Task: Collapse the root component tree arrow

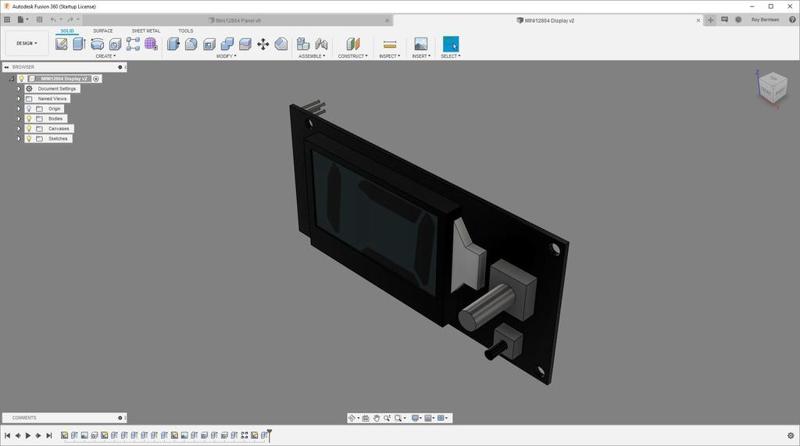Action: click(11, 79)
